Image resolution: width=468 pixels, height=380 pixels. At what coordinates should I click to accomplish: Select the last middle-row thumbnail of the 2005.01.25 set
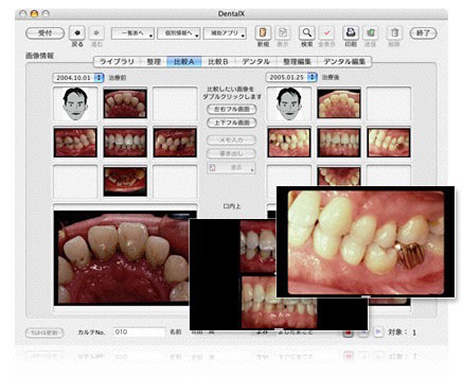(x=389, y=142)
